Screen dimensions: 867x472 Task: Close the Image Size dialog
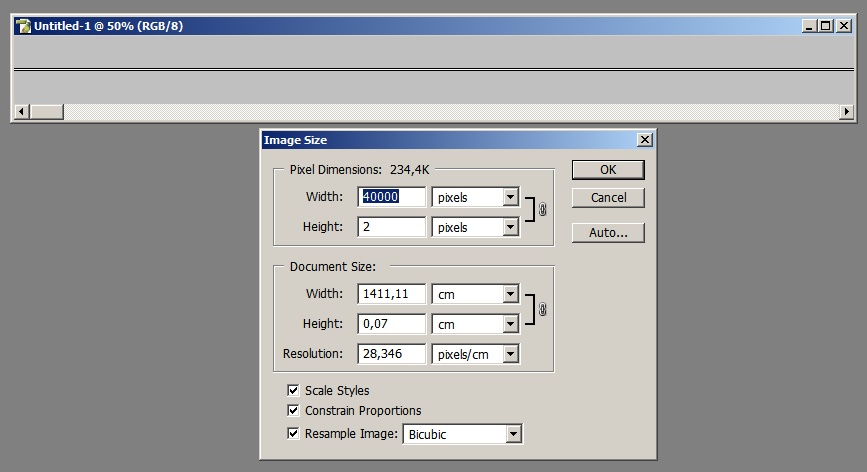click(644, 140)
